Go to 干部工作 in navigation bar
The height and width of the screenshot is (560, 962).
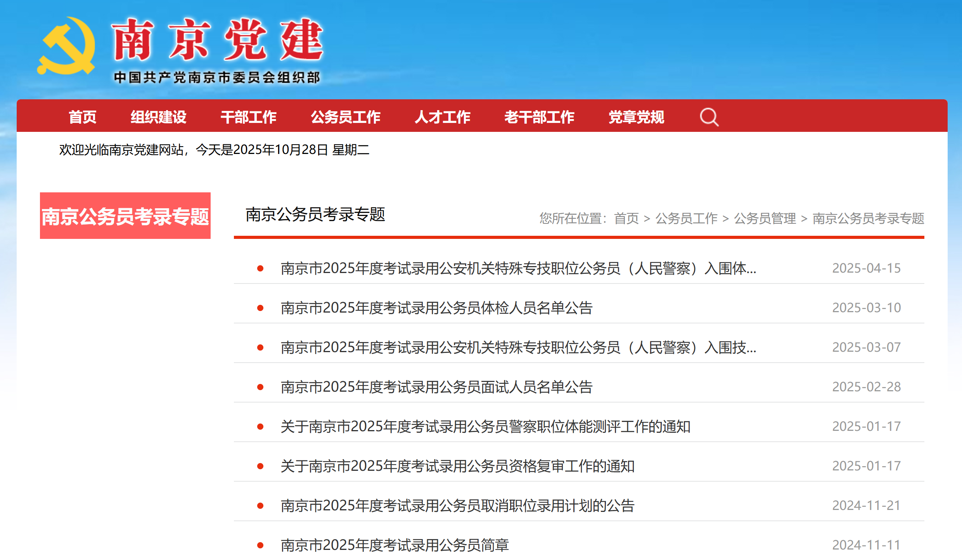248,117
